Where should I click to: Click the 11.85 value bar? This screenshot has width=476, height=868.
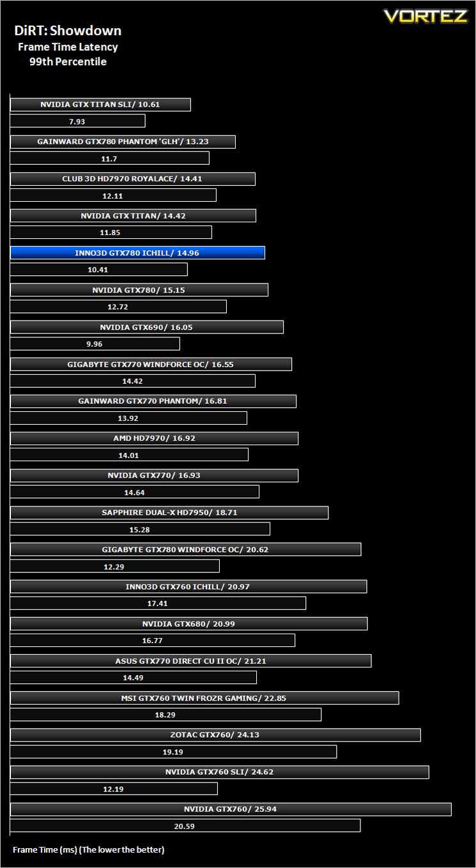click(111, 232)
